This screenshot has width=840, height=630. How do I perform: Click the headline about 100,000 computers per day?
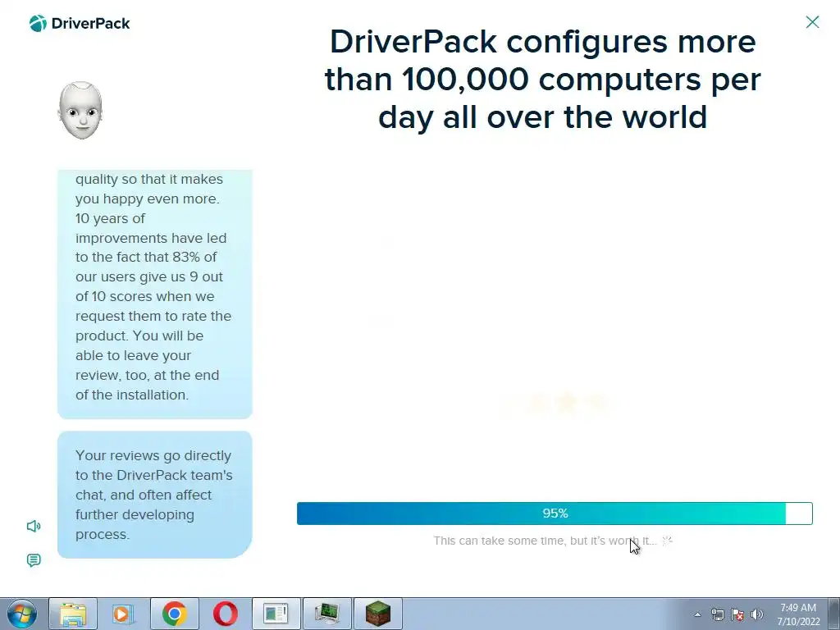543,80
